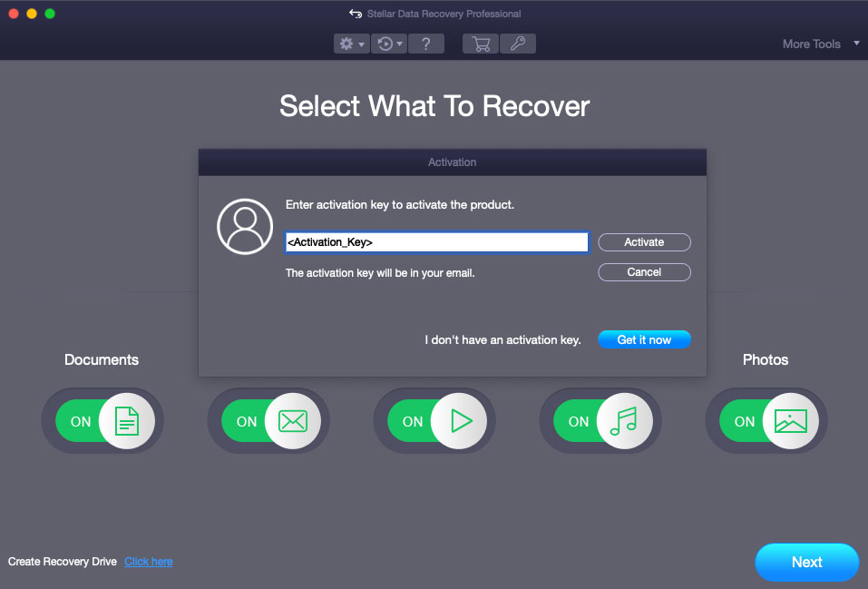Open the shopping cart buy icon
The width and height of the screenshot is (868, 589).
[481, 44]
